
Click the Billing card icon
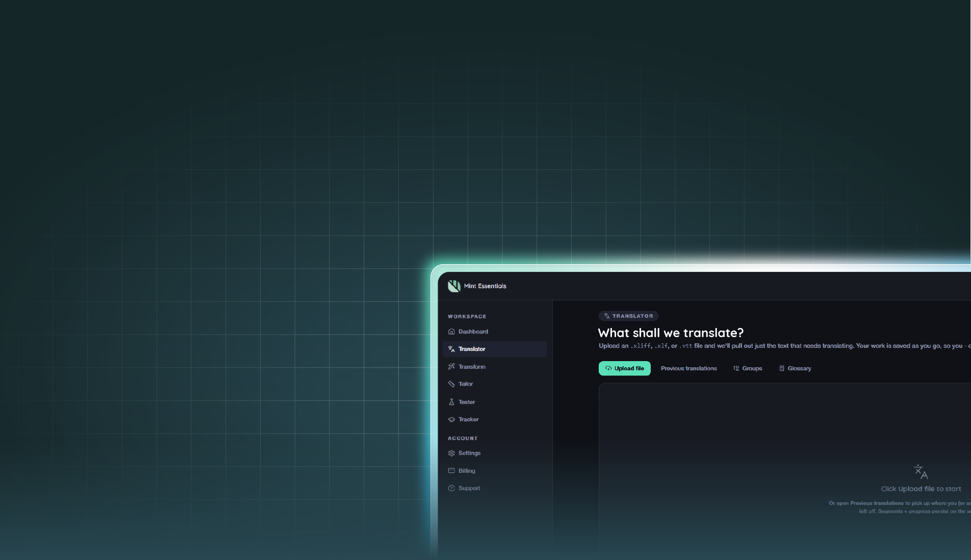[451, 471]
